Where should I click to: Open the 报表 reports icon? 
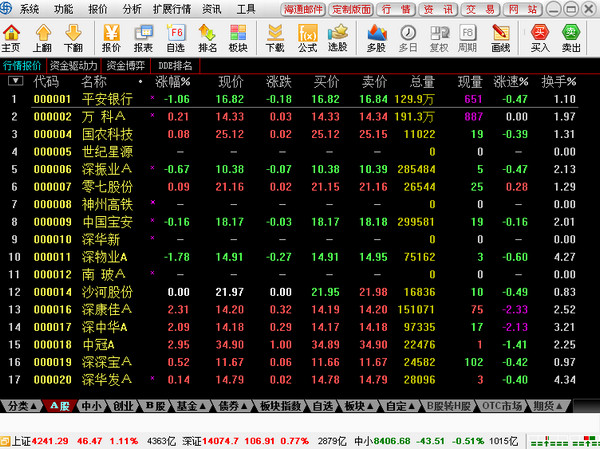pos(143,38)
